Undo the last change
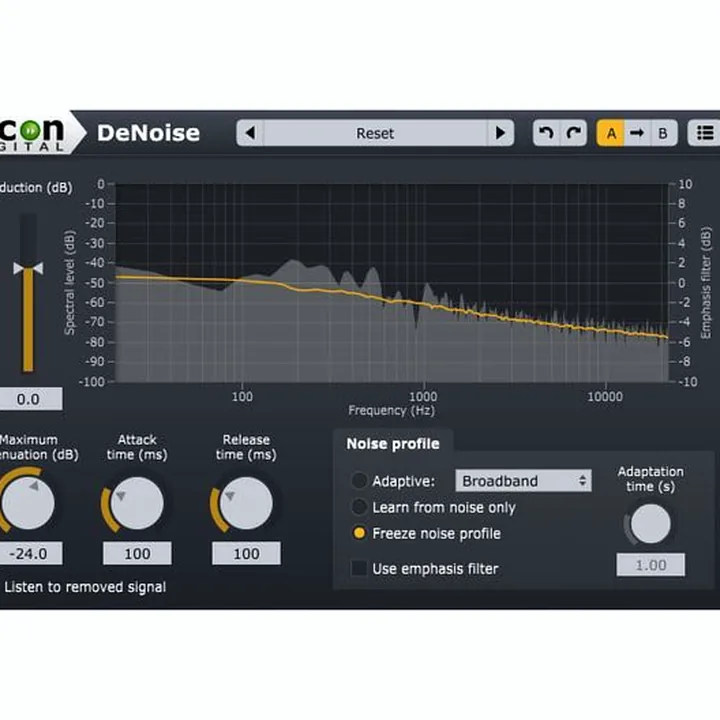 click(x=546, y=133)
